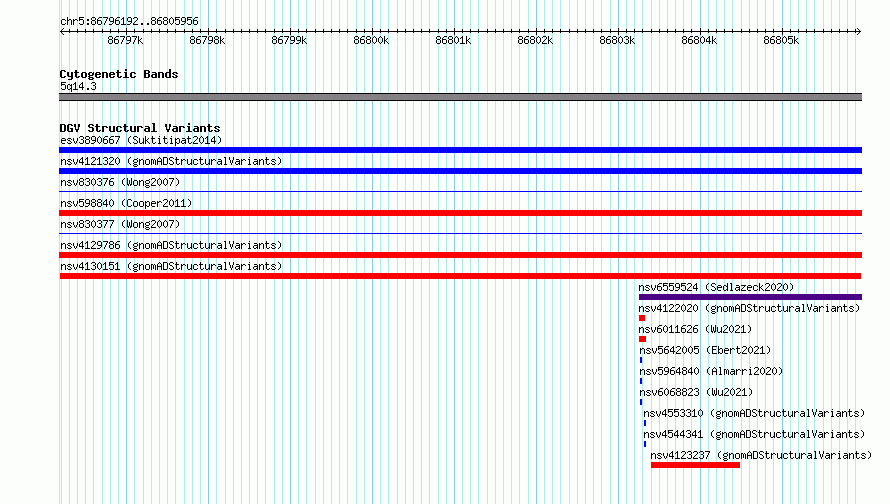Viewport: 890px width, 504px height.
Task: Select the purple bar for nsv6559524
Action: tap(750, 297)
